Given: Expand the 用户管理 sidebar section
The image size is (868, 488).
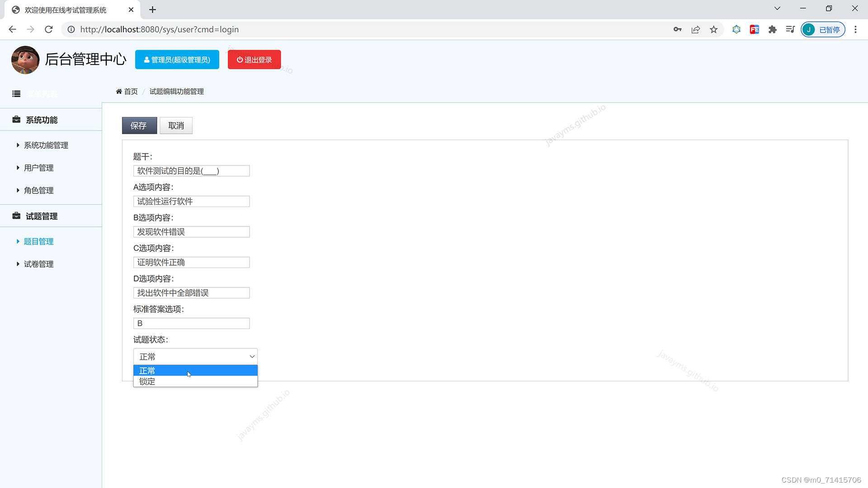Looking at the screenshot, I should coord(39,168).
